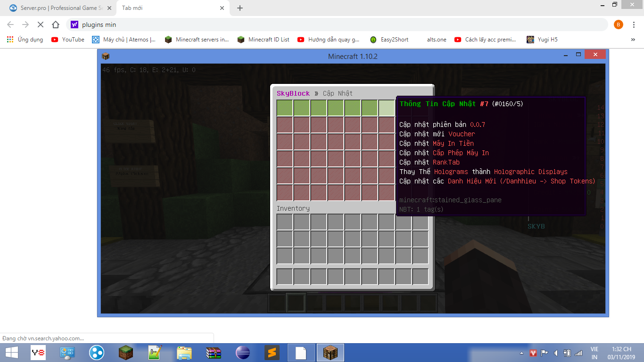The height and width of the screenshot is (362, 644).
Task: Open the Action Center flag icon
Action: pos(545,353)
